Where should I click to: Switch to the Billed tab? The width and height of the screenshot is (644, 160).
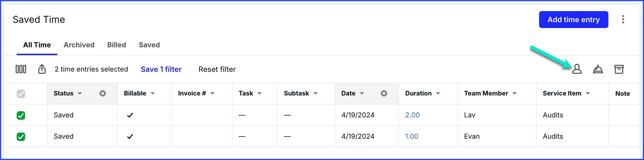click(117, 45)
